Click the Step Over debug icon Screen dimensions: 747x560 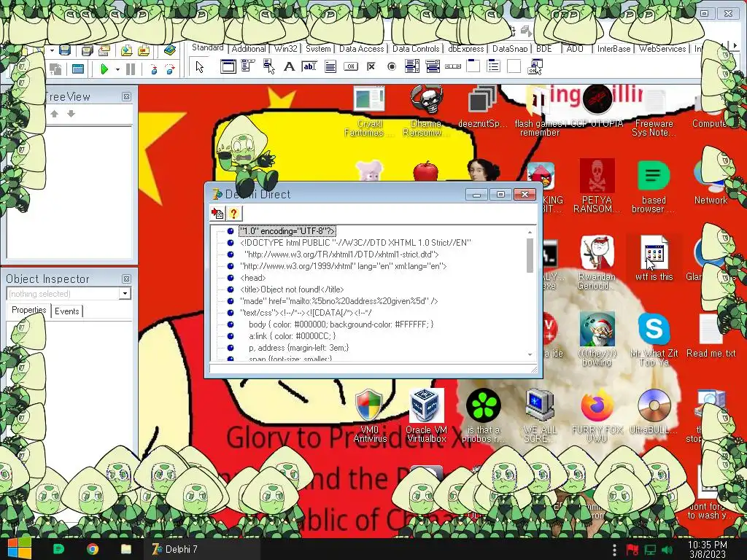pos(169,69)
